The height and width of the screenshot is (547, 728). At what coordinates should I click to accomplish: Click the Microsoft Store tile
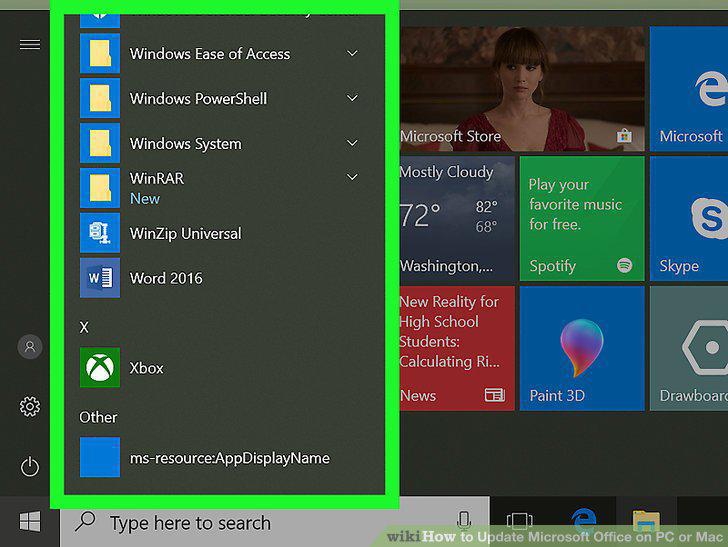pyautogui.click(x=522, y=89)
